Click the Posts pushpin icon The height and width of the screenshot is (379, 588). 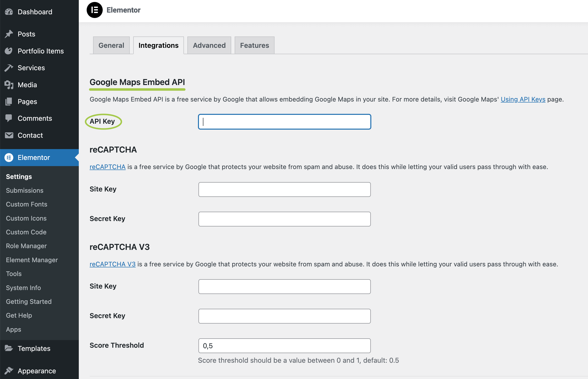click(9, 34)
